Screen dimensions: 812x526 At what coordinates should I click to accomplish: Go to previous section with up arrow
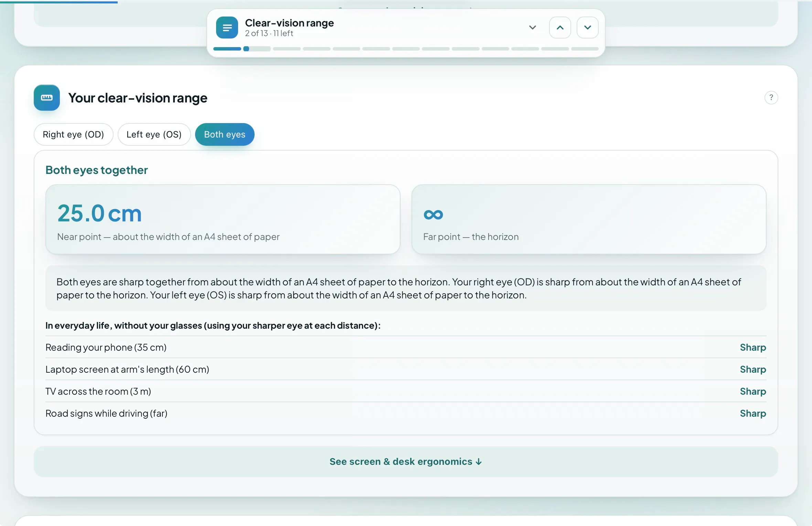point(560,28)
